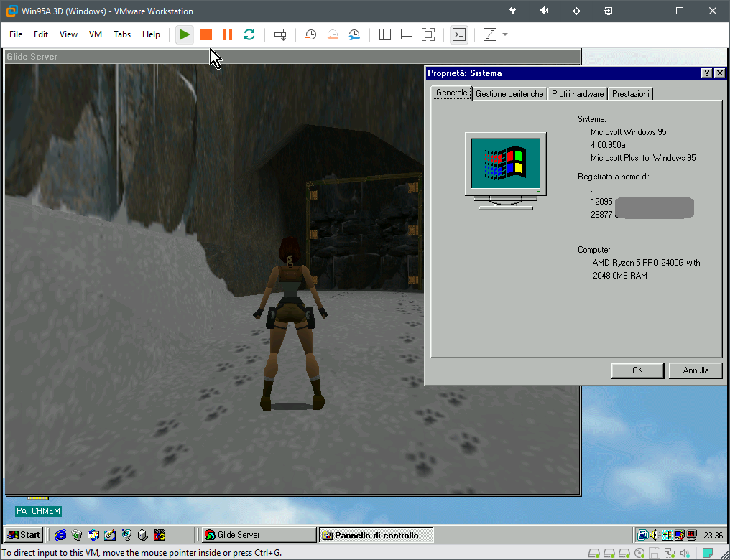Click the green Power On play button
The image size is (730, 560).
pyautogui.click(x=185, y=34)
